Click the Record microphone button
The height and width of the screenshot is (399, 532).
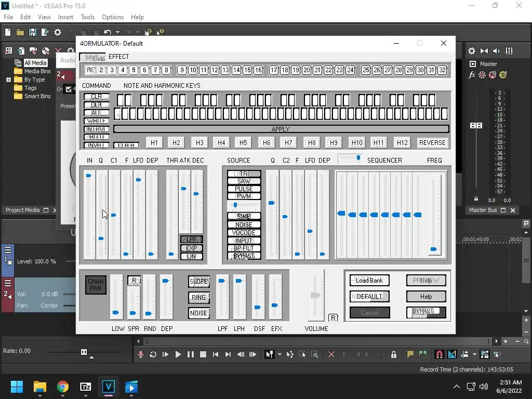pyautogui.click(x=140, y=354)
